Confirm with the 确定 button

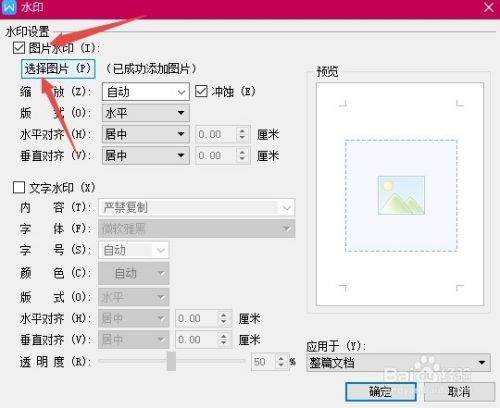[381, 392]
